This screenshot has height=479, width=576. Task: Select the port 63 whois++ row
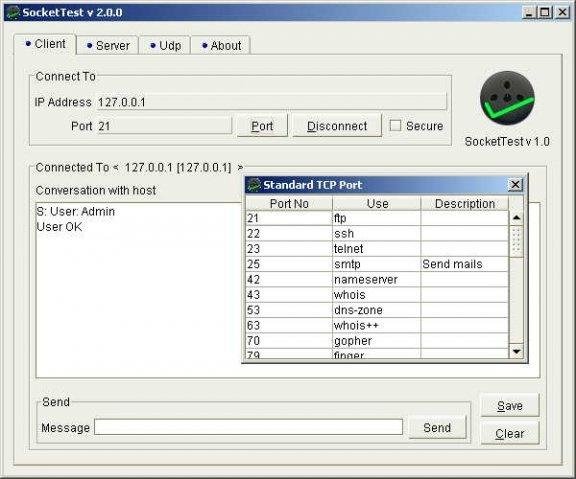(x=377, y=325)
